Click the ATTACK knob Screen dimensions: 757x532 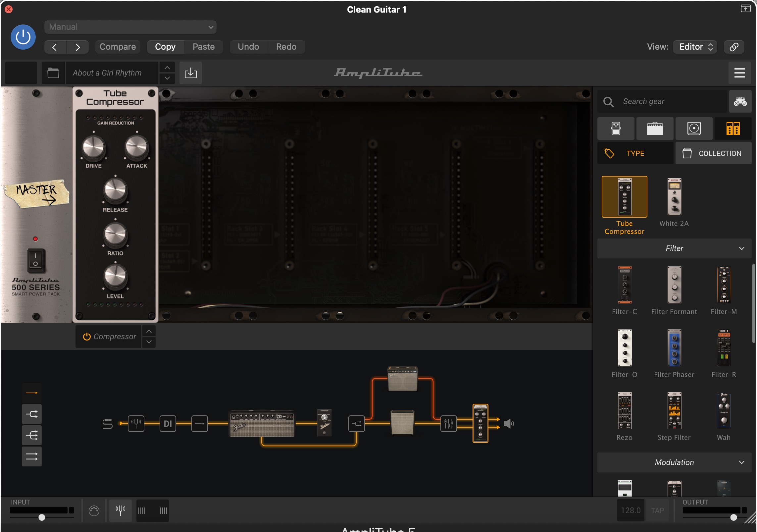pyautogui.click(x=136, y=147)
